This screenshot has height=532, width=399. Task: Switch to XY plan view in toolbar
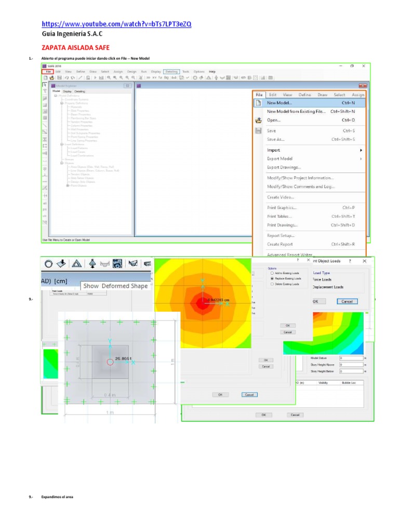point(154,78)
